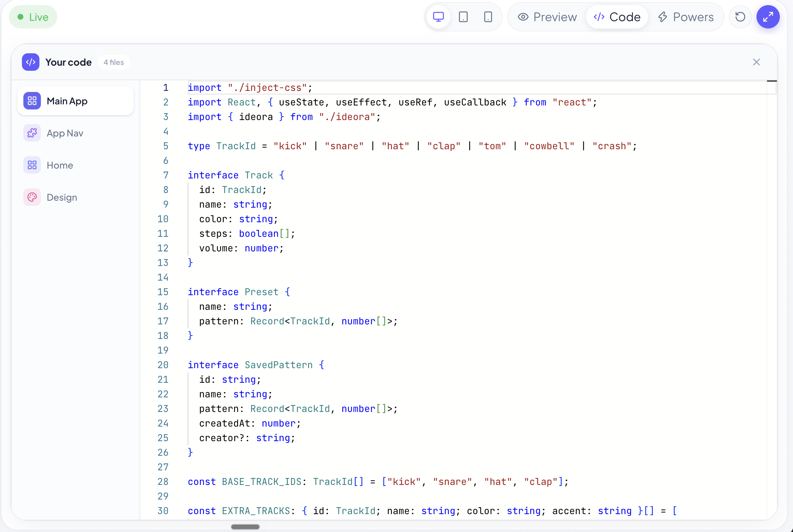The image size is (793, 532).
Task: Click the 4 files badge
Action: [114, 62]
